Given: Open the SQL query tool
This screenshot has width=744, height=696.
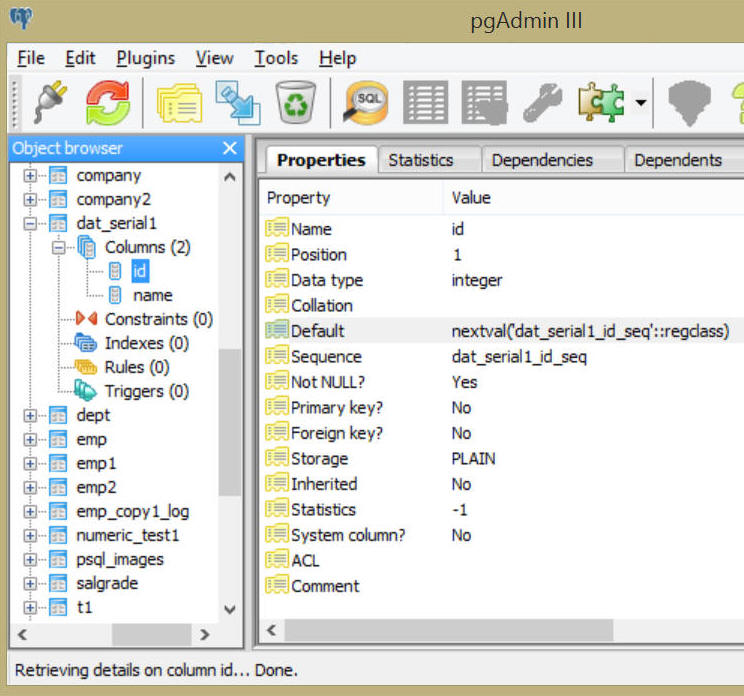Looking at the screenshot, I should (366, 101).
